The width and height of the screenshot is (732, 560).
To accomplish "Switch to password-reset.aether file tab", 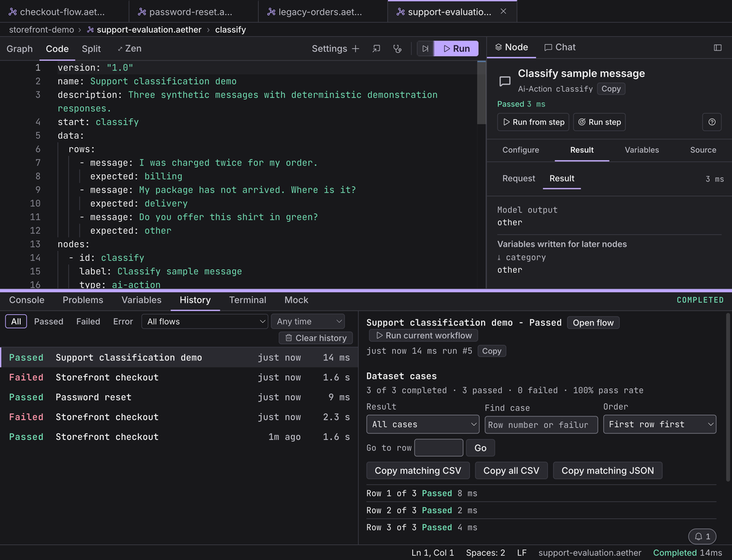I will (x=193, y=11).
